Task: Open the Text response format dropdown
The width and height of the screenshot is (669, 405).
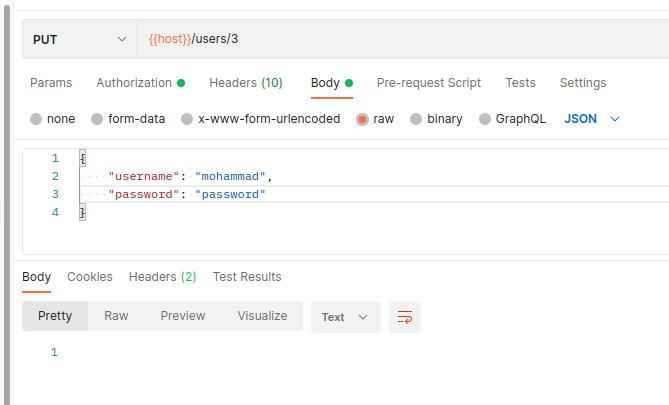Action: click(x=345, y=317)
